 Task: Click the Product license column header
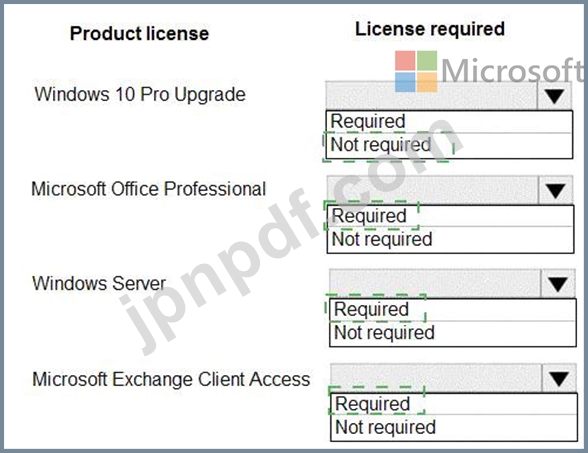pos(140,34)
